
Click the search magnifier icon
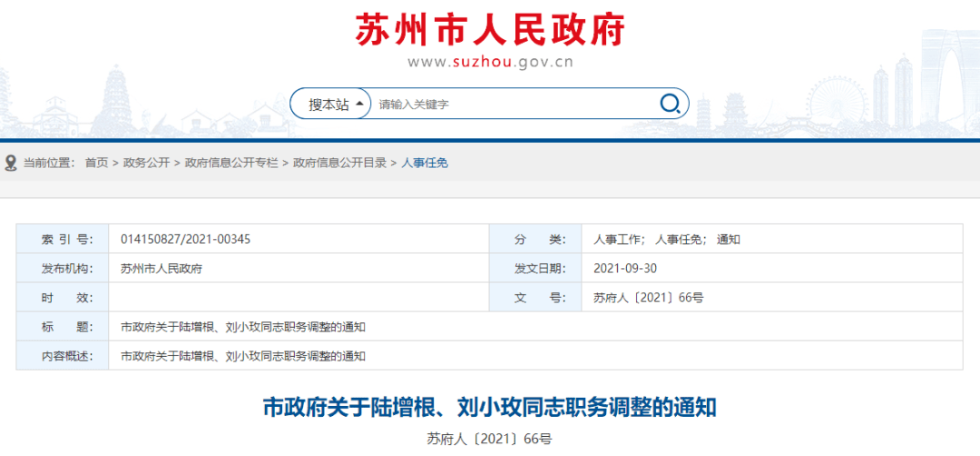click(670, 104)
